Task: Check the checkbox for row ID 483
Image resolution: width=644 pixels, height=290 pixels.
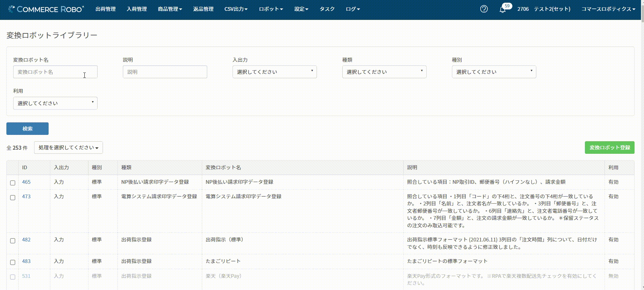Action: 13,262
